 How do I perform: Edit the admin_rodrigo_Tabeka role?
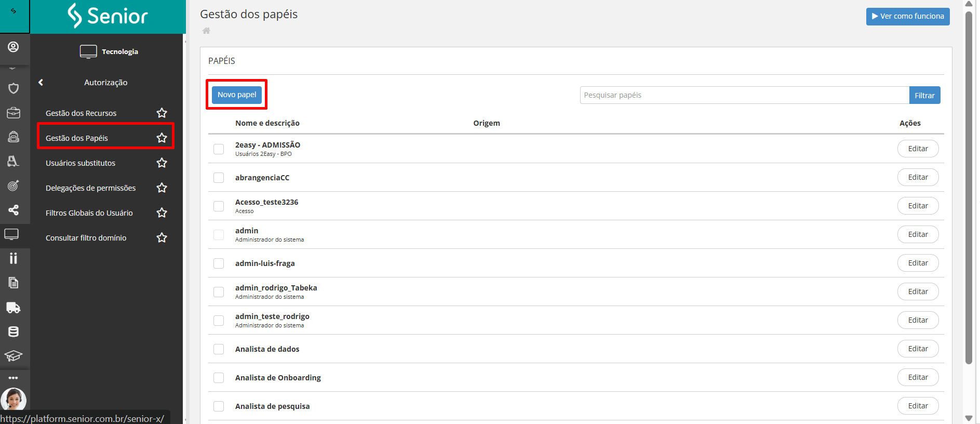[918, 291]
